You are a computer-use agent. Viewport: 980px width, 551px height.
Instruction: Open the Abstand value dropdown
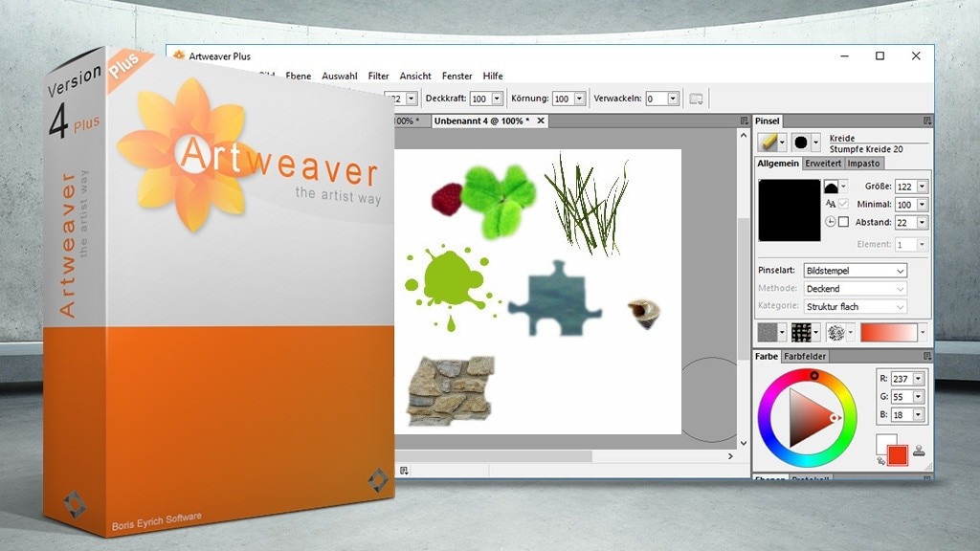tap(922, 222)
